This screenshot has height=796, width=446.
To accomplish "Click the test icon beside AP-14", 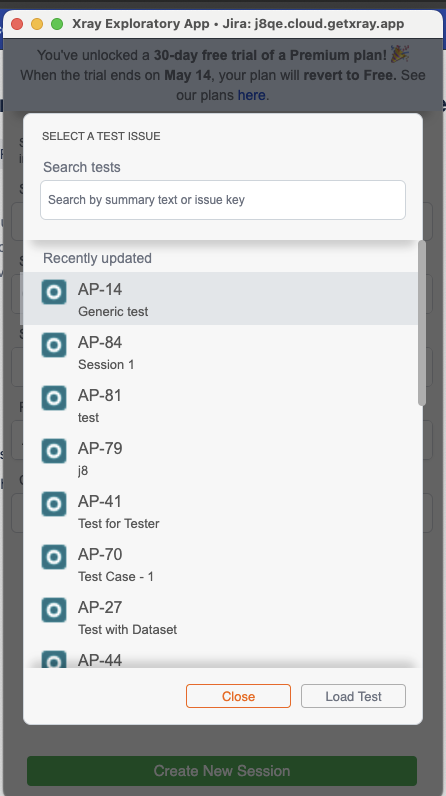I will 54,292.
